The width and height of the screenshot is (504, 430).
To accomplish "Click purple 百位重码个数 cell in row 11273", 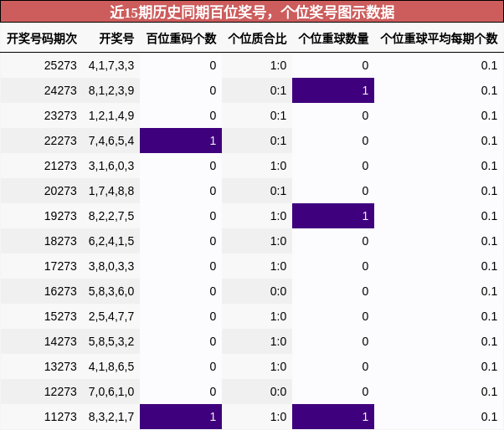I will click(x=181, y=417).
